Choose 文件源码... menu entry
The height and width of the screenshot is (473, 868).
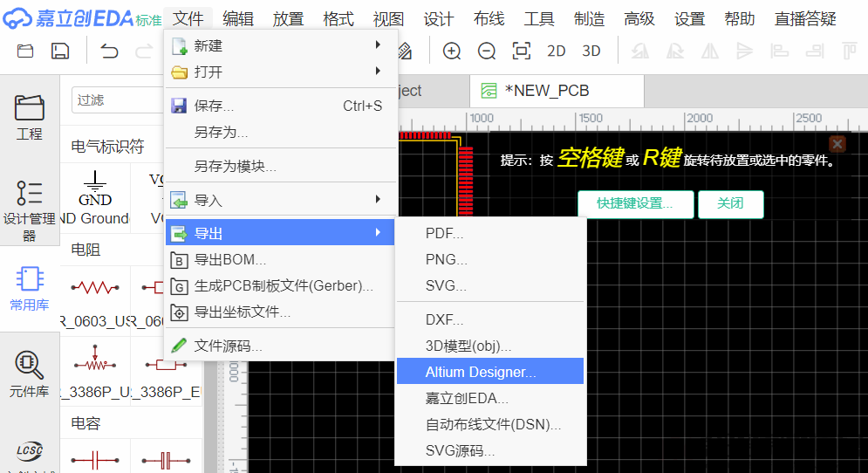281,346
